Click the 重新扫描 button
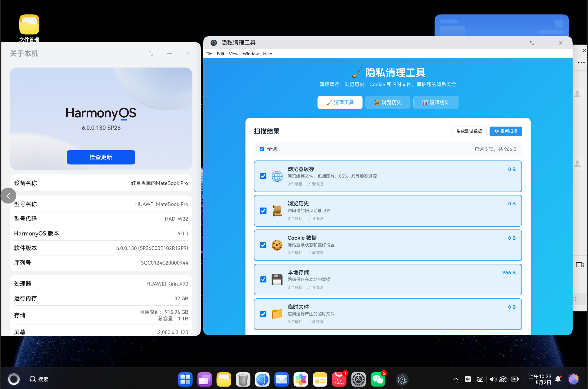Screen dimensions: 588x389 (x=506, y=131)
